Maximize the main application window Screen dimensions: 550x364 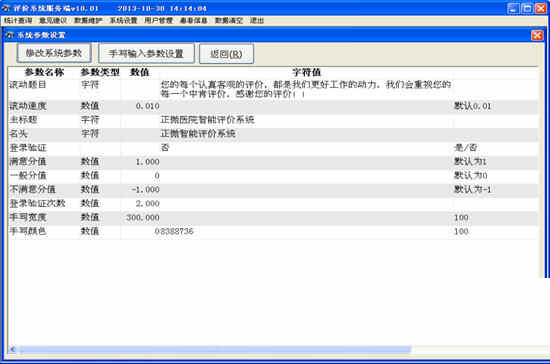(527, 8)
